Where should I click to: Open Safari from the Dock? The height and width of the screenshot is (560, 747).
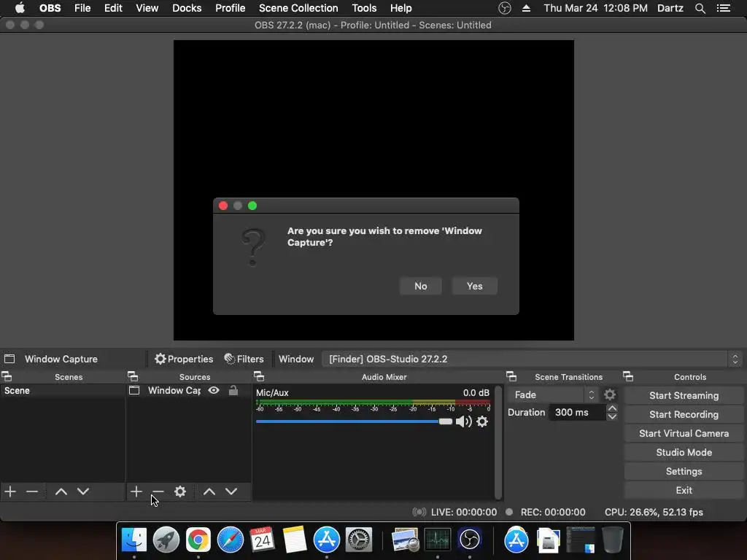(231, 540)
